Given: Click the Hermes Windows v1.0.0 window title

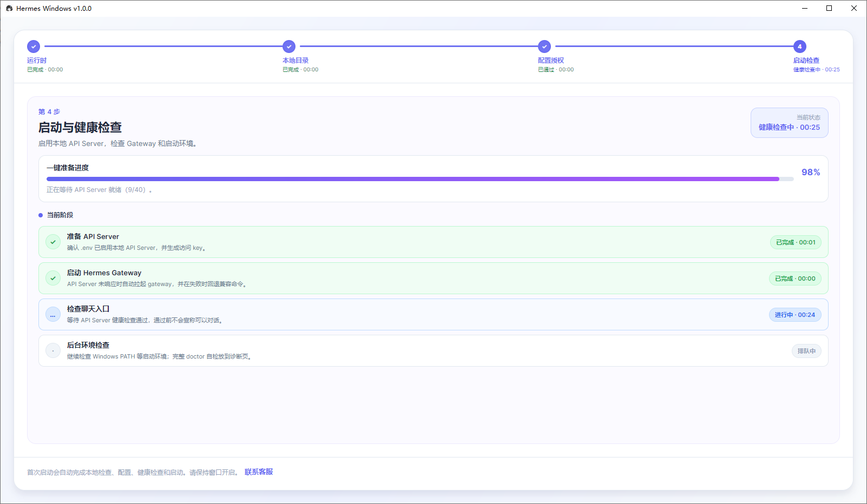Looking at the screenshot, I should click(x=54, y=8).
